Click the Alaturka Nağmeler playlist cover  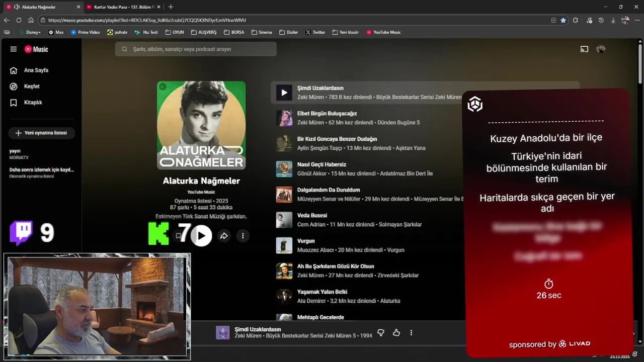tap(201, 125)
